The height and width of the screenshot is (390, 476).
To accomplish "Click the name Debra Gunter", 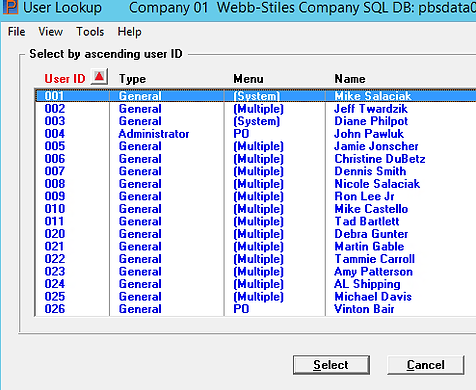I will click(x=371, y=234).
